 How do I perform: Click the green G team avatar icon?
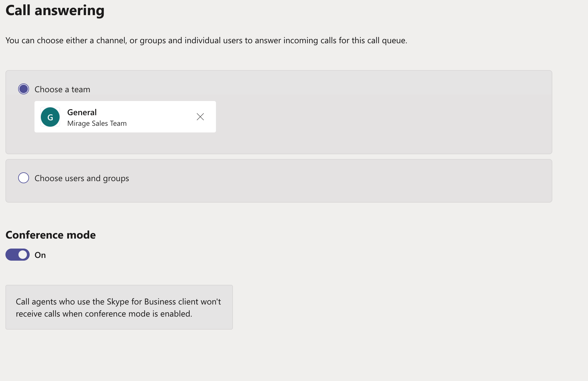point(50,117)
